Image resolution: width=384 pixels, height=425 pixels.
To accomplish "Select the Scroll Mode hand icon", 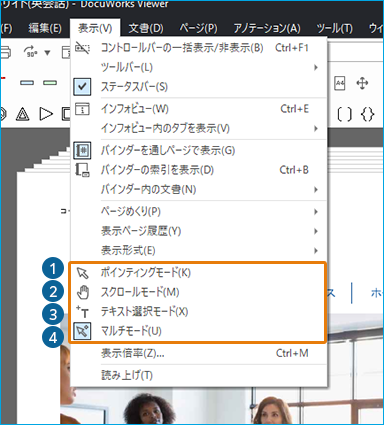I will [83, 292].
